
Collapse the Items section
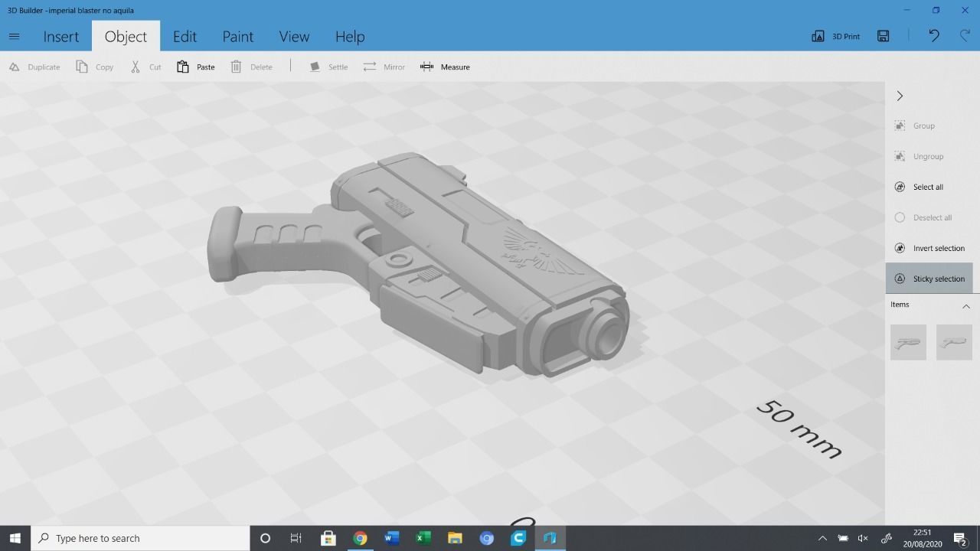click(965, 305)
